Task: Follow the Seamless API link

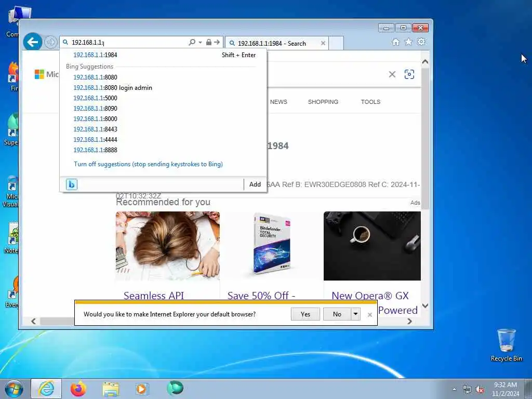Action: point(154,295)
